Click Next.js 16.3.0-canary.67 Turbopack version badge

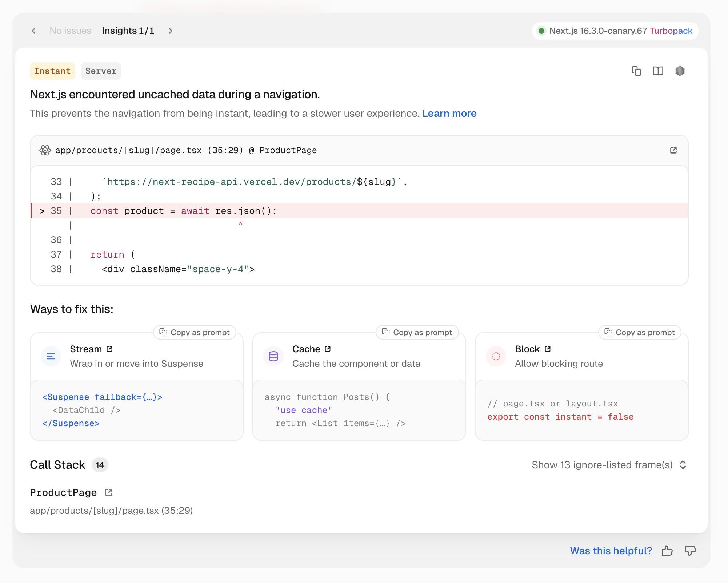click(615, 31)
